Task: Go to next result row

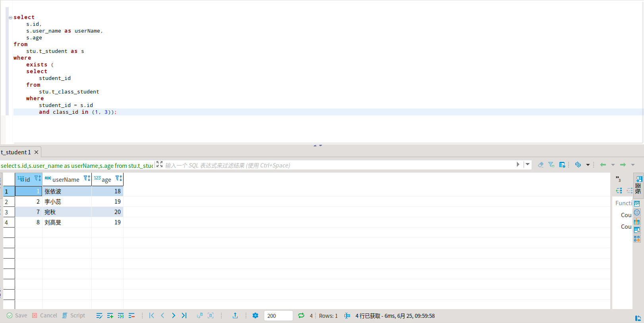Action: click(x=173, y=315)
